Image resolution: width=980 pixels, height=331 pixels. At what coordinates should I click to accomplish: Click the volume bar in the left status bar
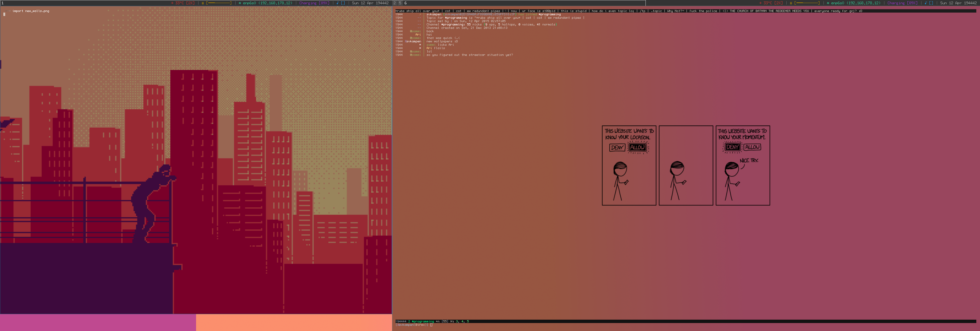[x=218, y=3]
